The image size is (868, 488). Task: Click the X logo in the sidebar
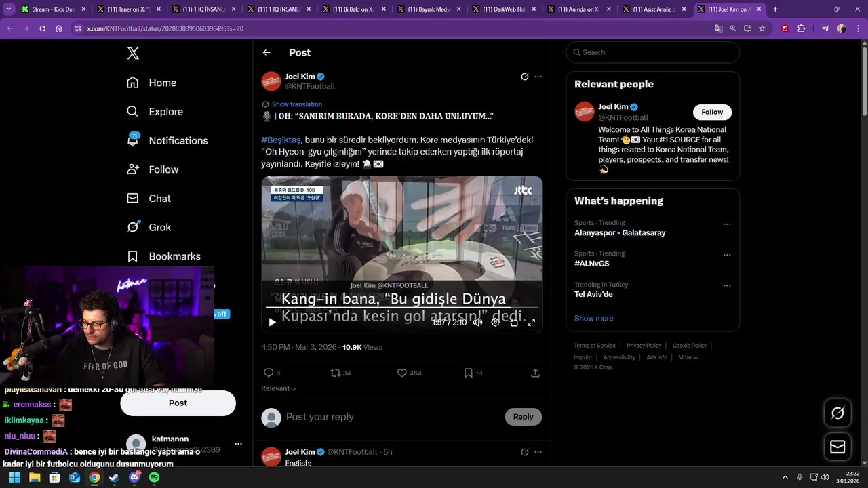coord(133,54)
